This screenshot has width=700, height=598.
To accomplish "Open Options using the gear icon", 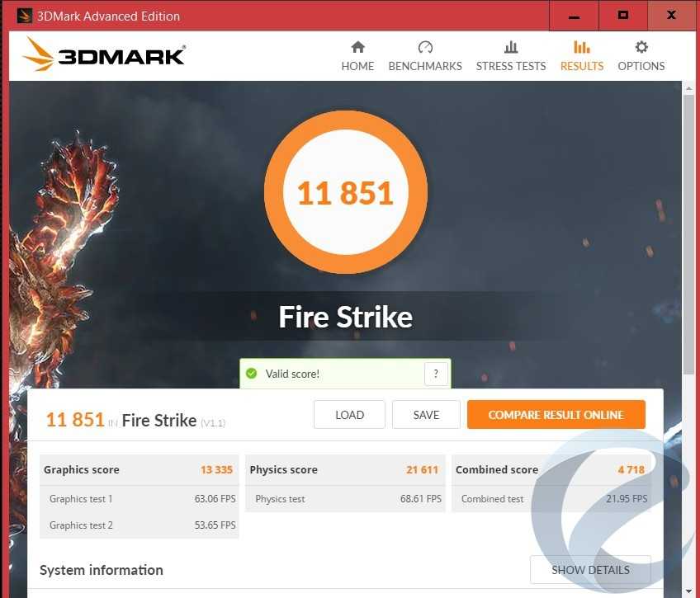I will [641, 47].
